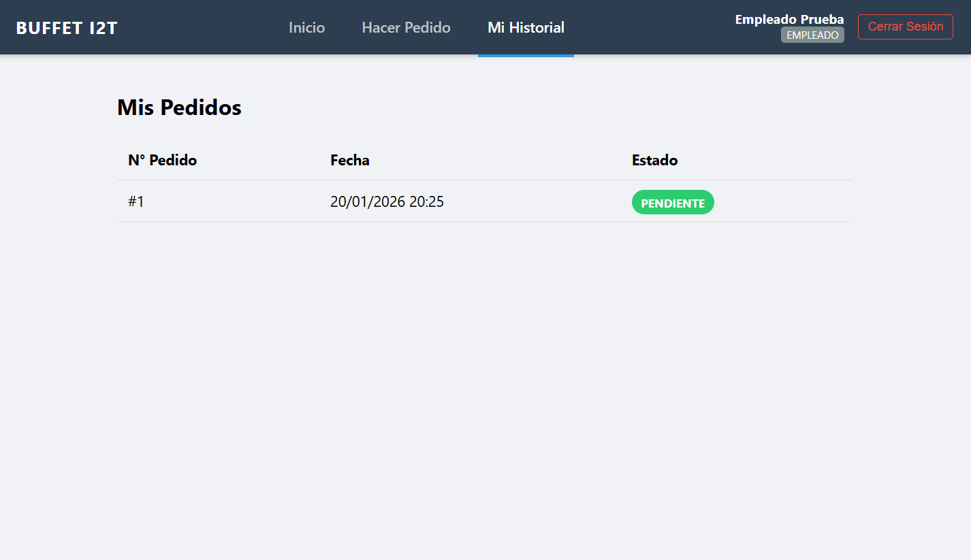Open the Hacer Pedido section

coord(406,28)
